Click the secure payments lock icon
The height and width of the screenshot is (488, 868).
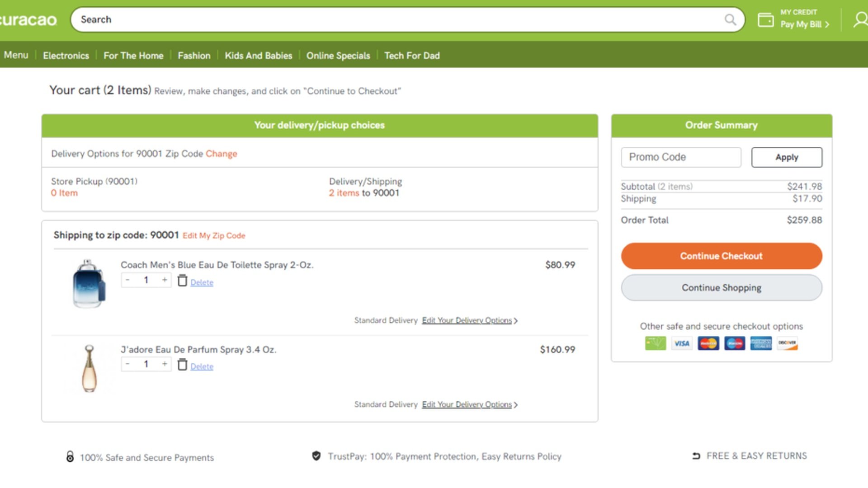pyautogui.click(x=70, y=457)
